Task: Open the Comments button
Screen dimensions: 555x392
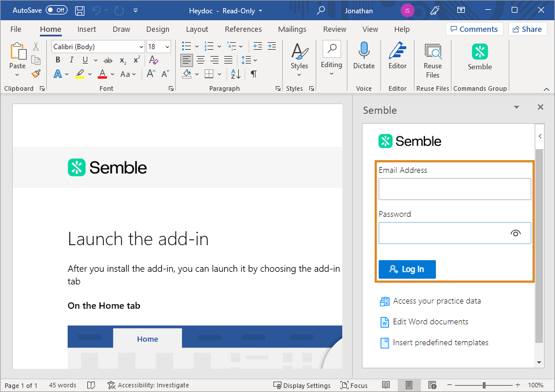Action: click(474, 29)
